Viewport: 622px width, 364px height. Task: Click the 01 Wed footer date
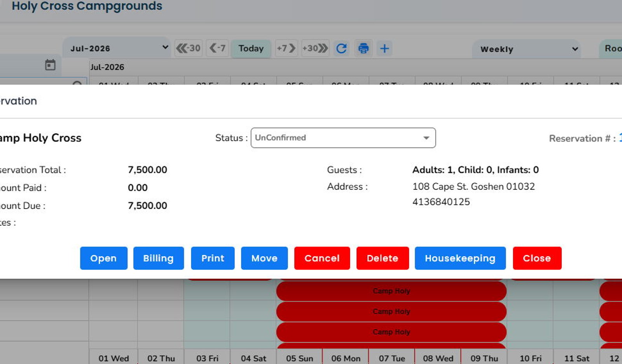coord(114,358)
